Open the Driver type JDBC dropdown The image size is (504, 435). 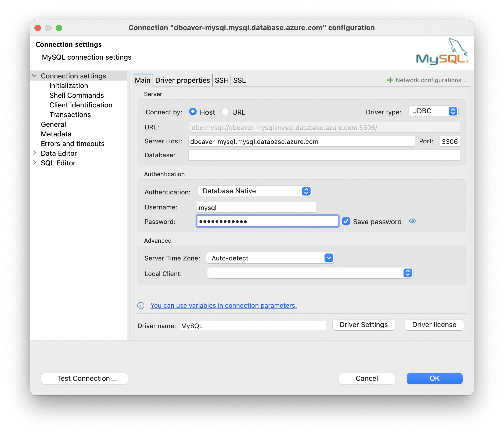click(433, 111)
